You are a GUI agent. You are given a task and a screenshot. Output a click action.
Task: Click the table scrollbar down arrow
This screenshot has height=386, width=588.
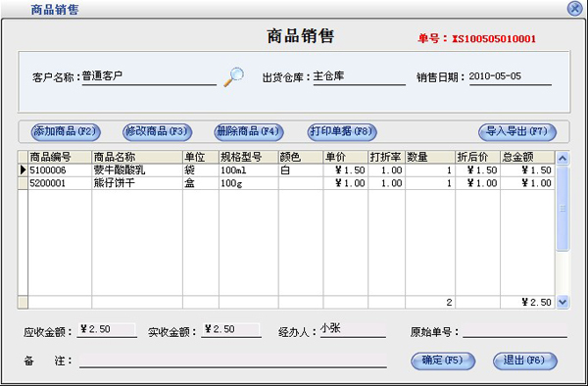click(563, 302)
